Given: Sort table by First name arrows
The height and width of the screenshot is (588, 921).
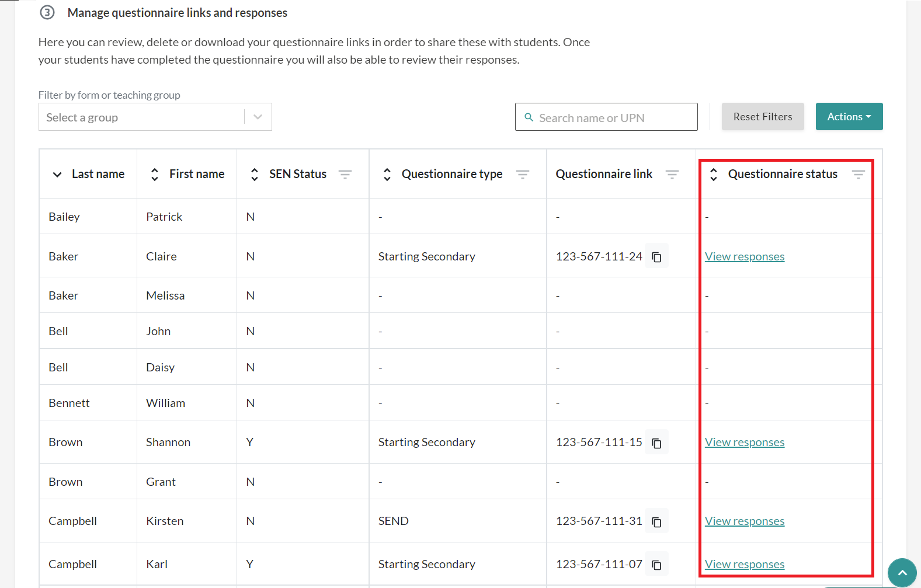Looking at the screenshot, I should [155, 175].
